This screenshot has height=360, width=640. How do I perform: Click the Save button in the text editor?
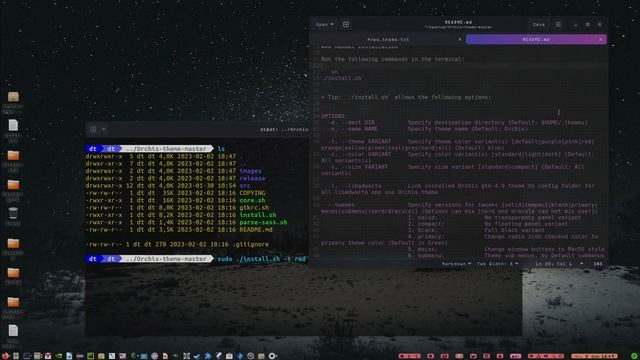coord(538,24)
